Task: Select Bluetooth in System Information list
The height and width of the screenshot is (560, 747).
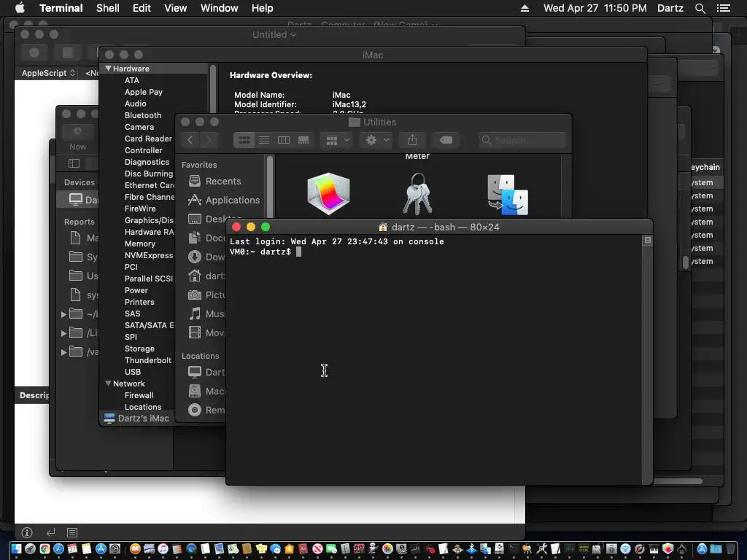Action: pos(143,115)
